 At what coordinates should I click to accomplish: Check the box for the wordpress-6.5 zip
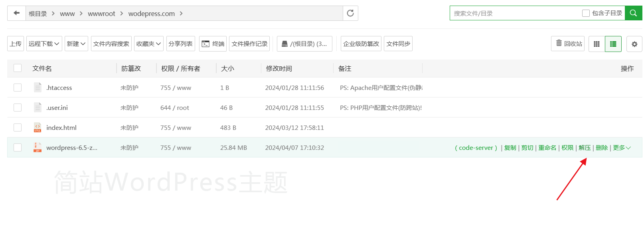[18, 147]
